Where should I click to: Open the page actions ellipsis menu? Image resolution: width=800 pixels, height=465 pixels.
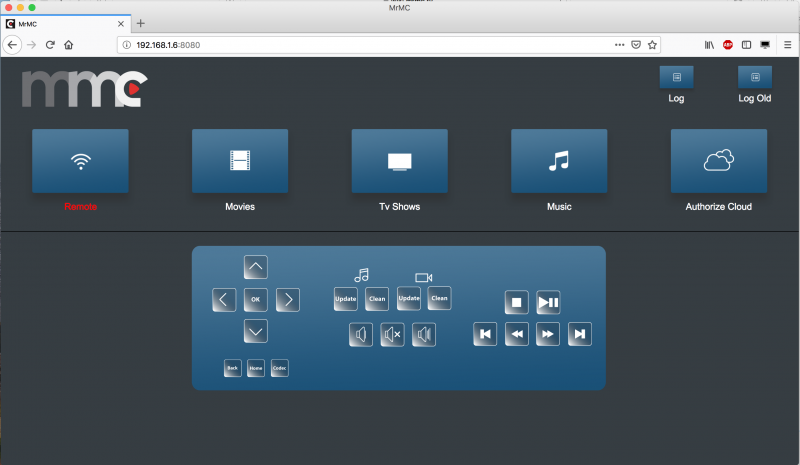coord(621,45)
